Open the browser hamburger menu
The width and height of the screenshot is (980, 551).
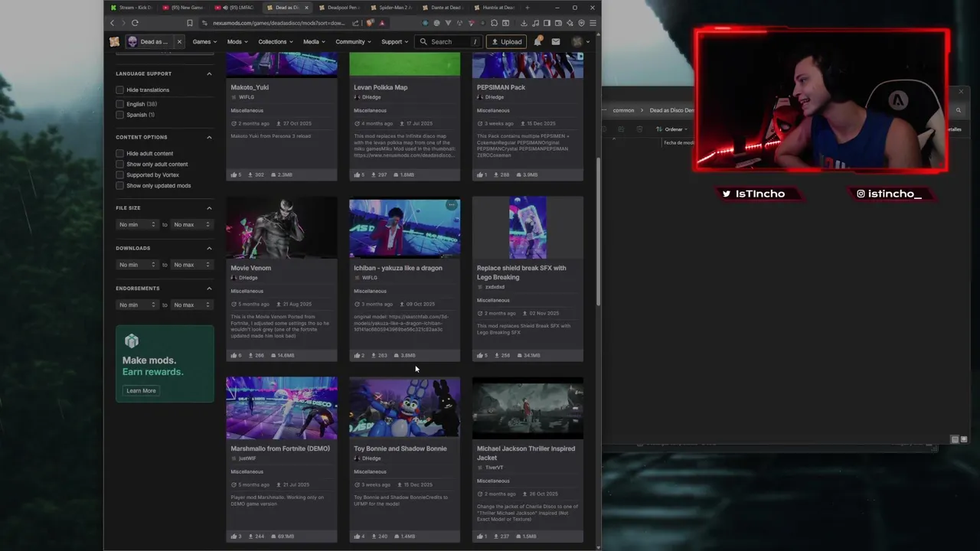click(x=593, y=23)
